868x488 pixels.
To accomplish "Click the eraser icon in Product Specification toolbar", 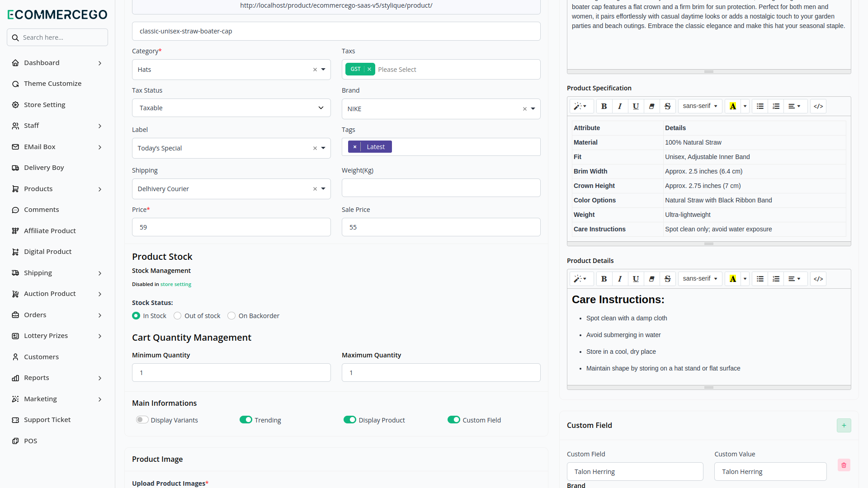I will point(651,106).
